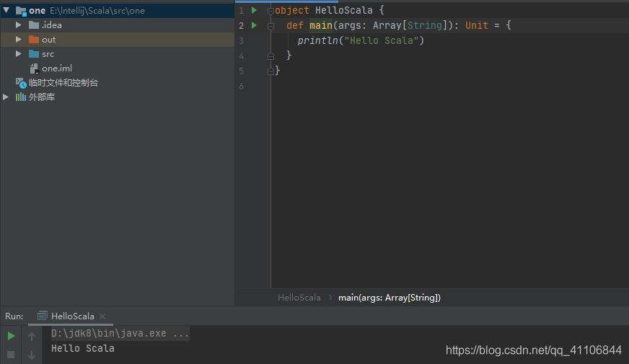The height and width of the screenshot is (364, 629).
Task: Select one.iml file in project tree
Action: (x=57, y=68)
